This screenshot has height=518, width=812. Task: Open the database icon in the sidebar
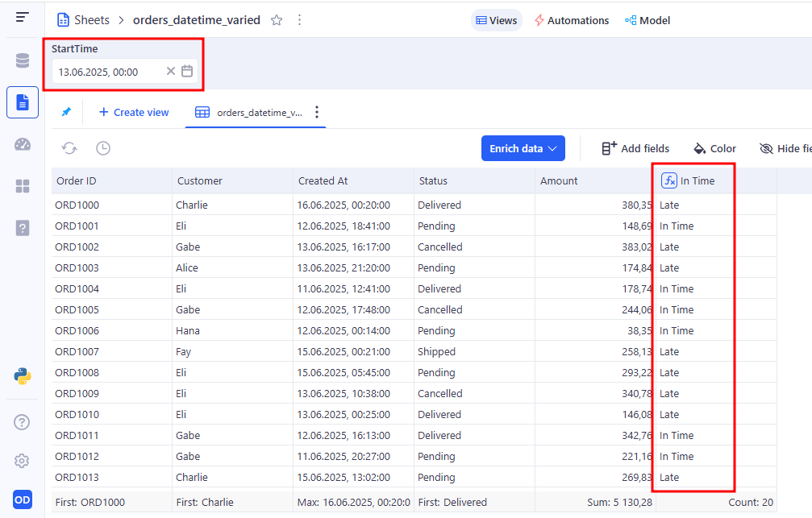23,60
